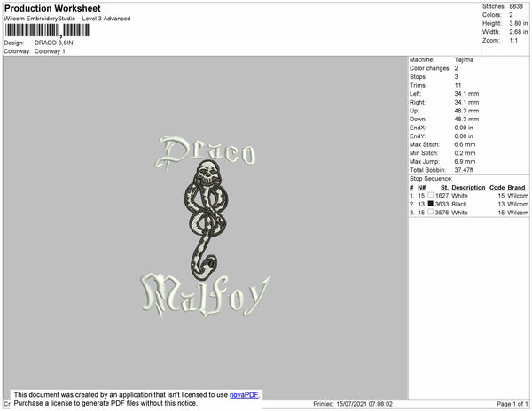The height and width of the screenshot is (411, 532).
Task: Click the 'Purchase a license' notice line
Action: click(106, 403)
